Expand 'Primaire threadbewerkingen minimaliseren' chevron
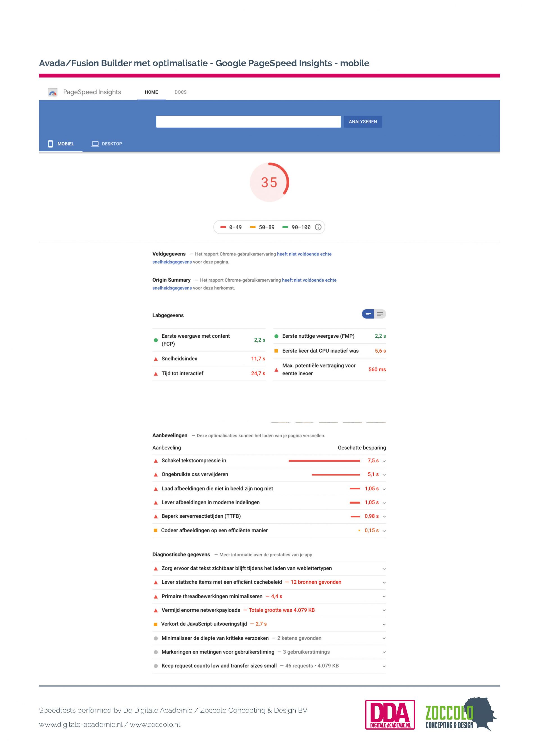Viewport: 539px width, 756px height. tap(384, 597)
